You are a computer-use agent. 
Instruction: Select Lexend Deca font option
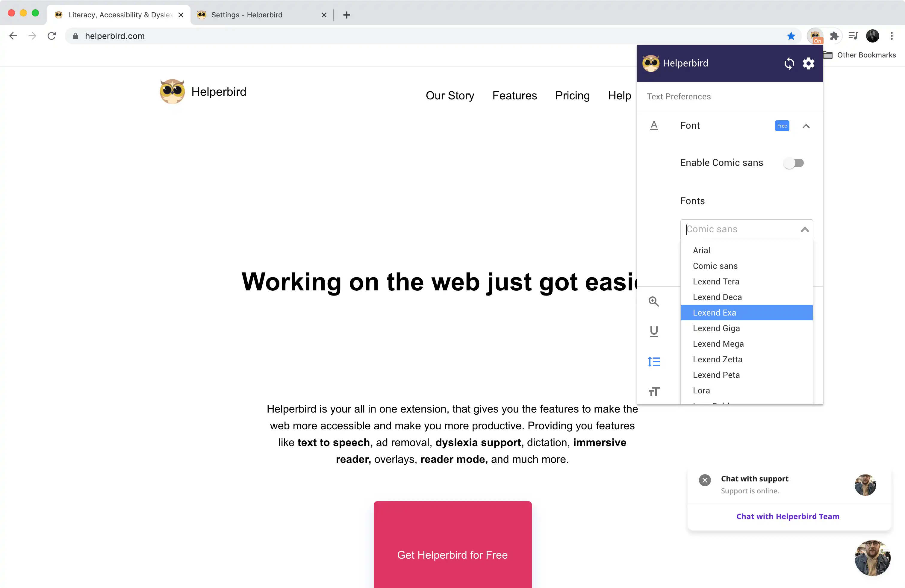pyautogui.click(x=747, y=297)
